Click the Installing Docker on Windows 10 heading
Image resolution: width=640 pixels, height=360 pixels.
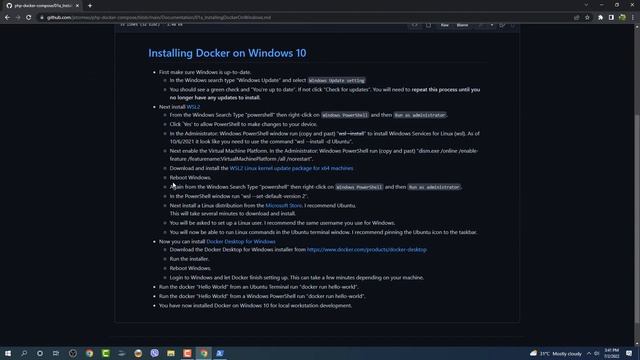[x=227, y=53]
